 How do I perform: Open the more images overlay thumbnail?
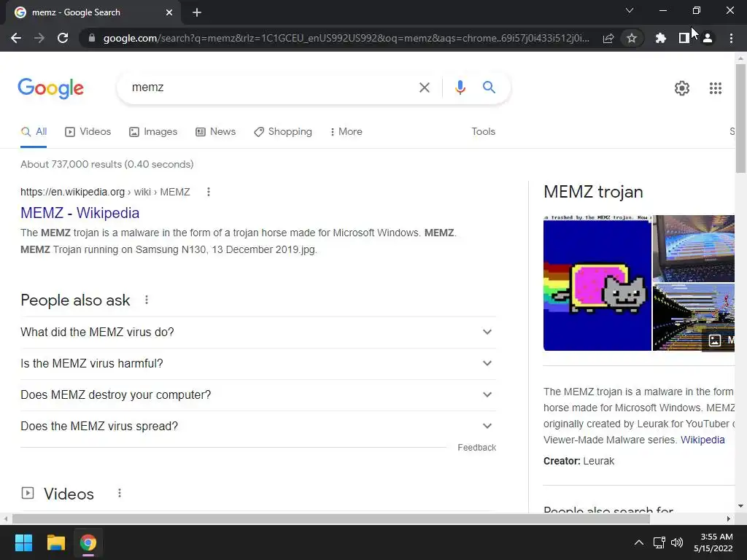pyautogui.click(x=693, y=317)
